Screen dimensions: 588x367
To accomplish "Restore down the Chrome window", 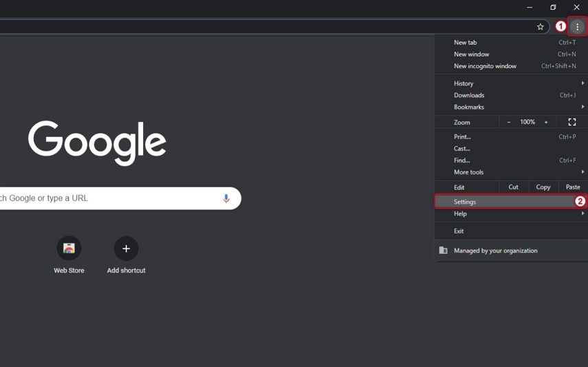I will [x=553, y=7].
